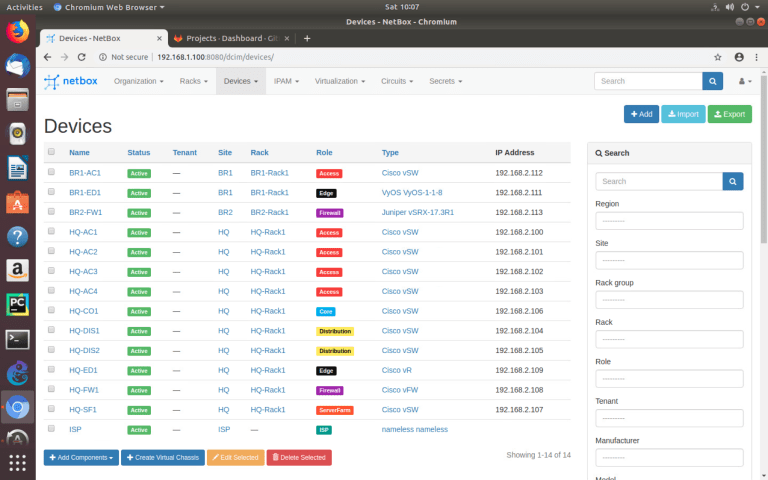Open the Tenant filter dropdown
The width and height of the screenshot is (768, 480).
[669, 418]
